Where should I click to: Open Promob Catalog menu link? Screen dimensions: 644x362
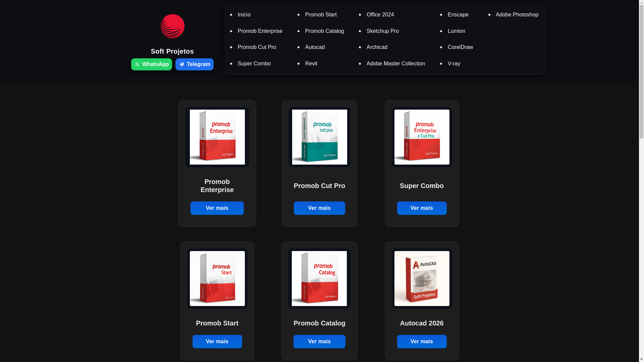click(324, 31)
